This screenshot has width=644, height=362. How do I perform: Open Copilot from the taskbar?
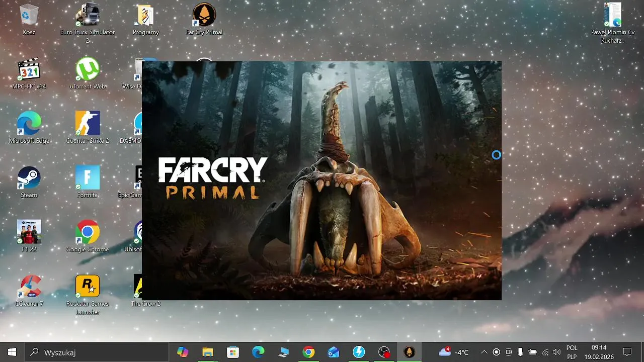click(x=183, y=352)
